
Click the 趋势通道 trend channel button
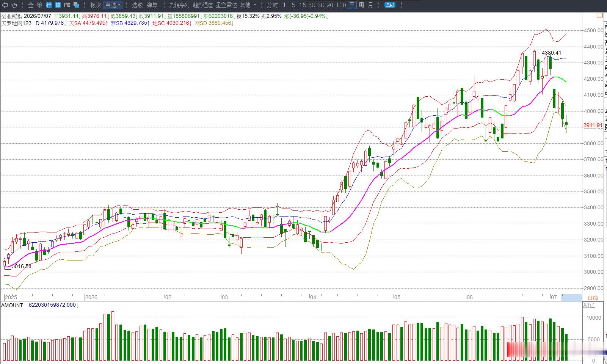[203, 5]
